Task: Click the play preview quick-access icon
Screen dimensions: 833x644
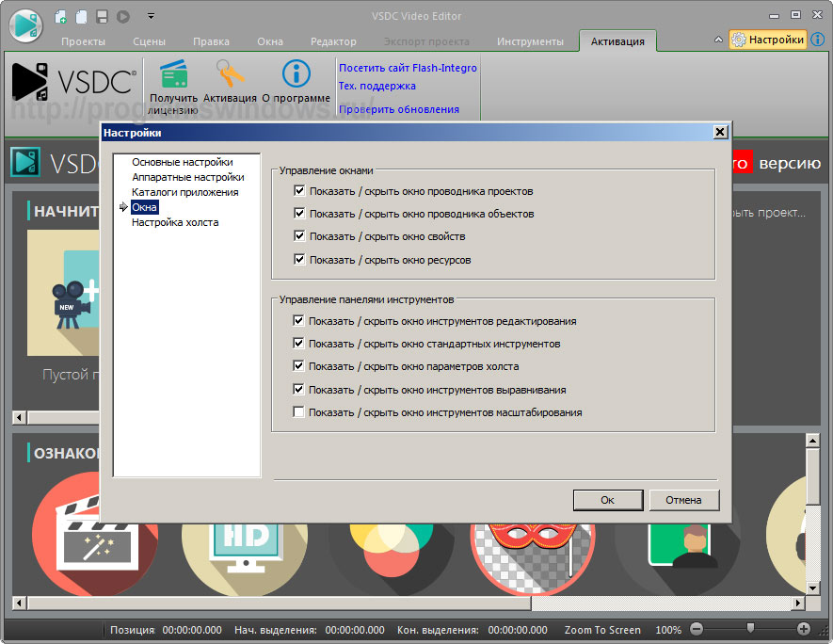Action: [123, 16]
